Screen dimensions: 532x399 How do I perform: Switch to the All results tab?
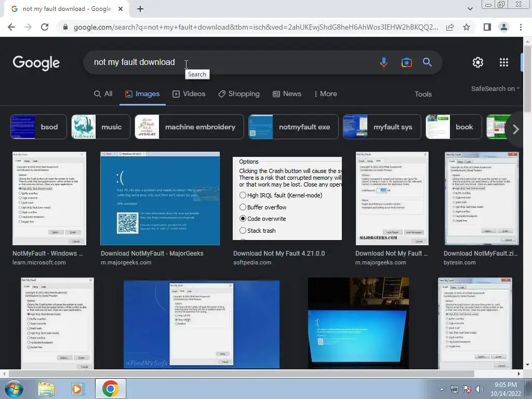coord(103,94)
